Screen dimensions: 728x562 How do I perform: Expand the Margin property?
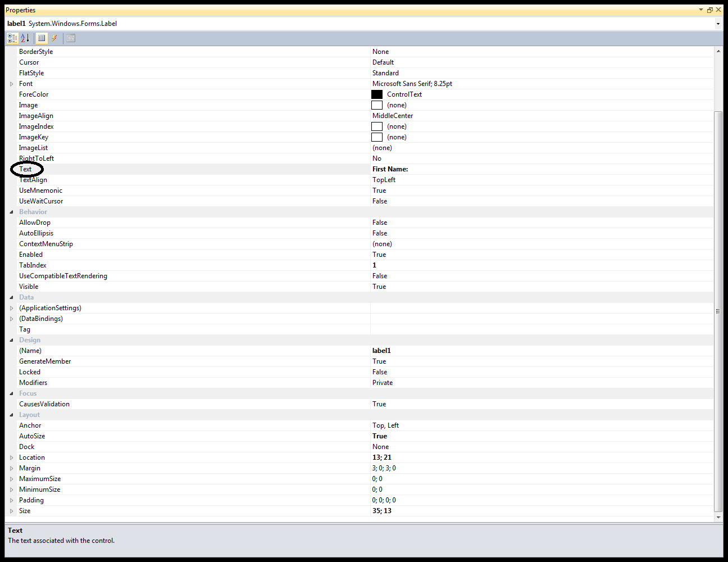(x=11, y=468)
